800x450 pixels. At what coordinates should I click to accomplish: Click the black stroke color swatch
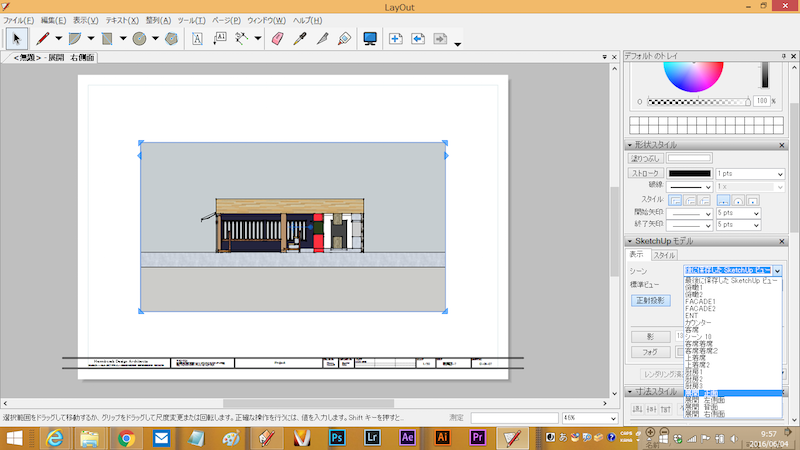[x=689, y=173]
